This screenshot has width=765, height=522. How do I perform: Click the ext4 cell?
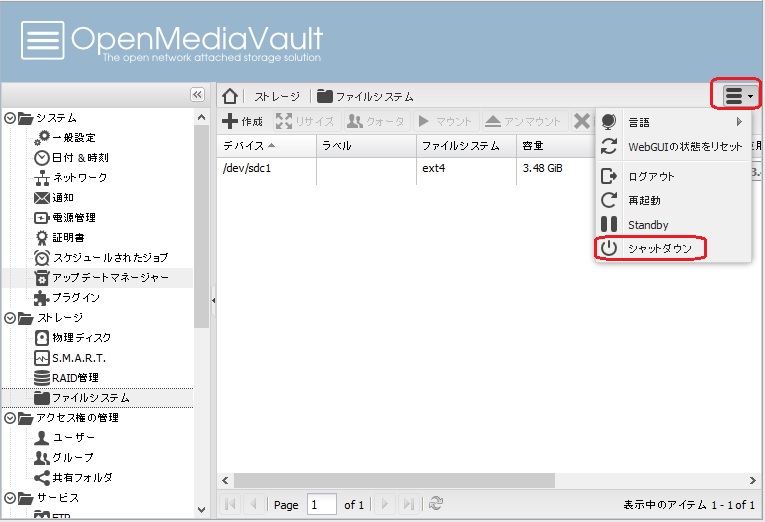(x=434, y=168)
